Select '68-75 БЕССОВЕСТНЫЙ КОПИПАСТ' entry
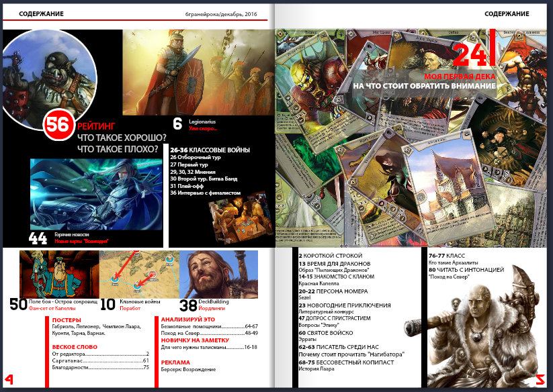This screenshot has width=553, height=392. tap(346, 362)
